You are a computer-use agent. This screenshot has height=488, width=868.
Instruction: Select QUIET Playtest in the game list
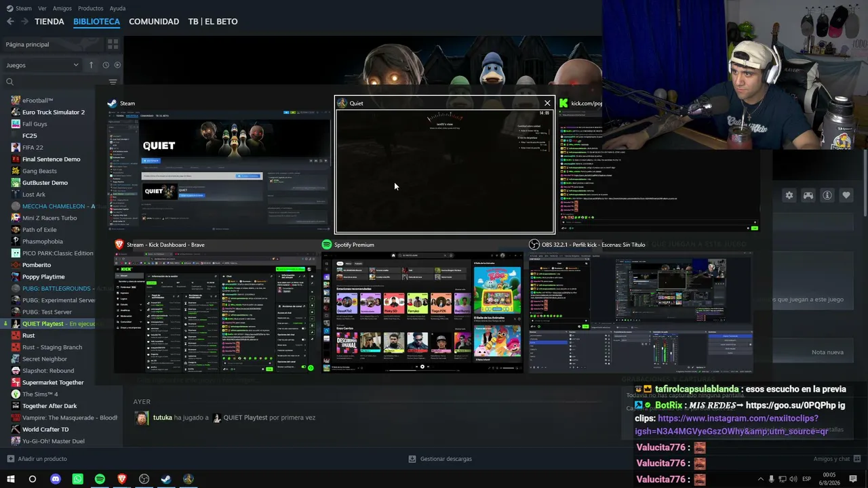[x=49, y=323]
